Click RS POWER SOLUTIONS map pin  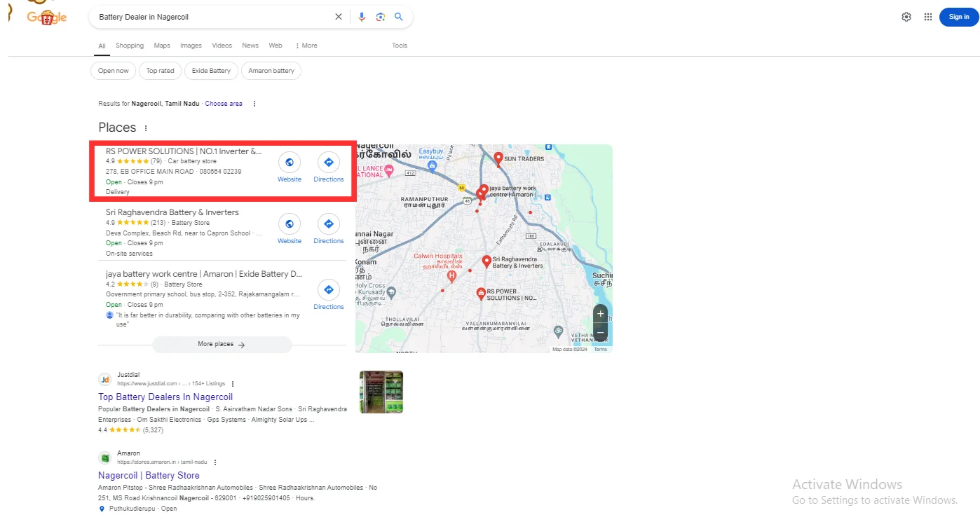tap(481, 294)
